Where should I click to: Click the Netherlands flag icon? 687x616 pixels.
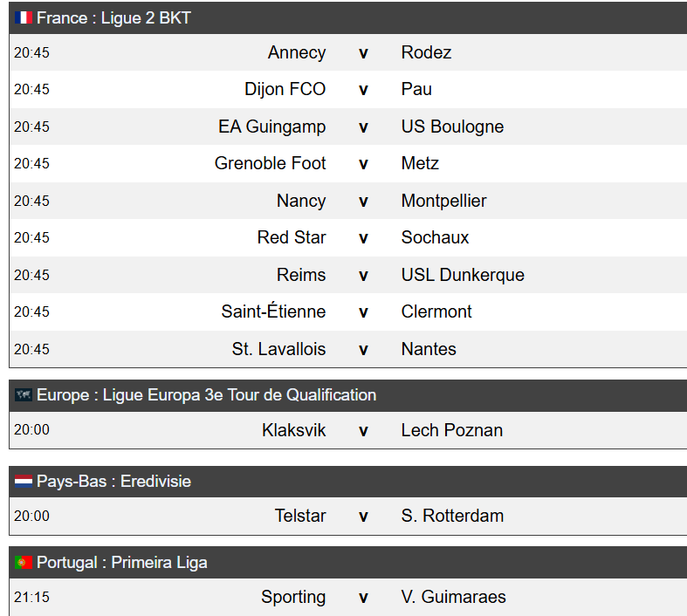tap(24, 482)
